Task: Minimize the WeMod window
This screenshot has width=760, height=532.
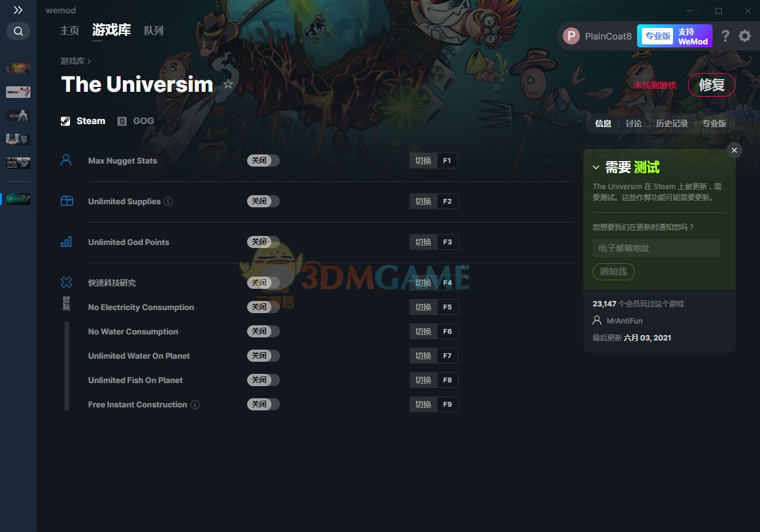Action: 689,11
